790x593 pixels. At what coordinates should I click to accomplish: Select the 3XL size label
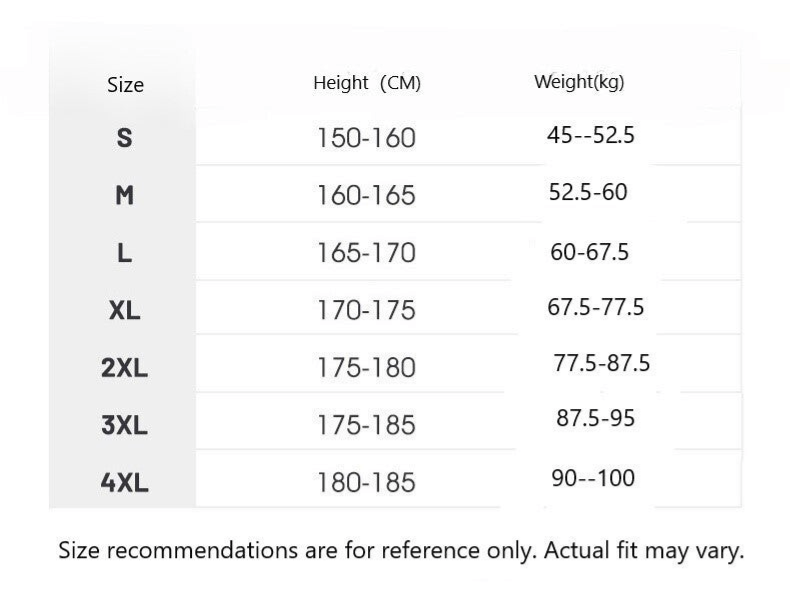tap(124, 425)
